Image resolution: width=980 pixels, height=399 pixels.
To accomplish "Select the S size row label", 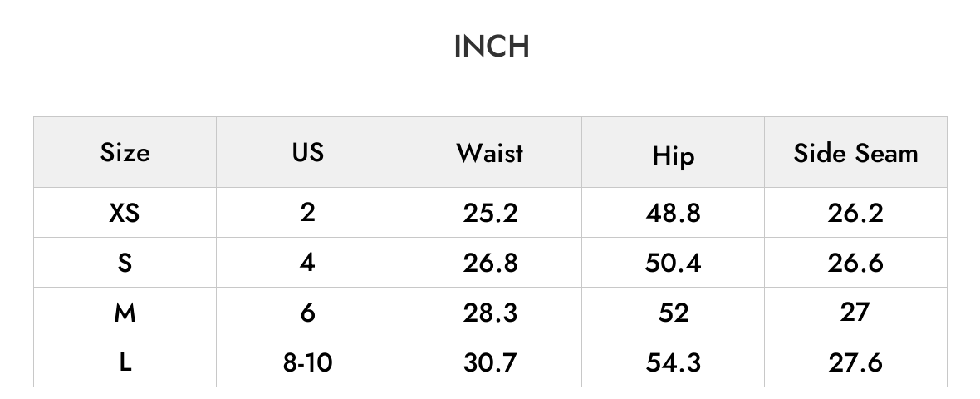I will click(125, 263).
